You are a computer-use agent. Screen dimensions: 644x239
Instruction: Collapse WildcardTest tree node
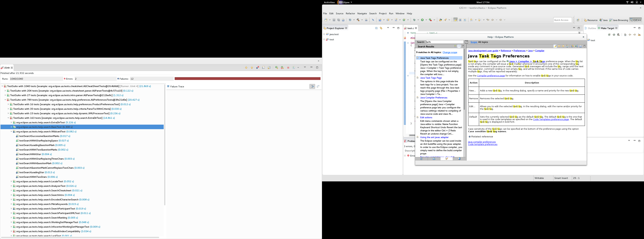[11, 131]
